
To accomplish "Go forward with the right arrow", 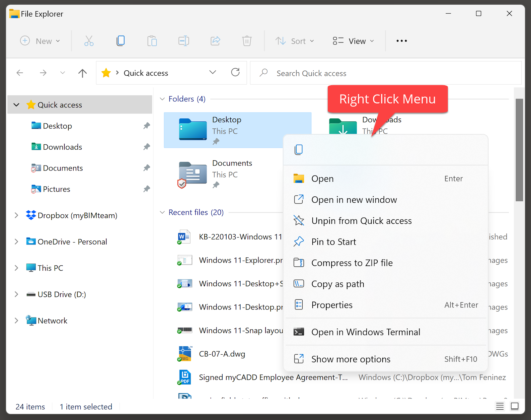I will 43,73.
